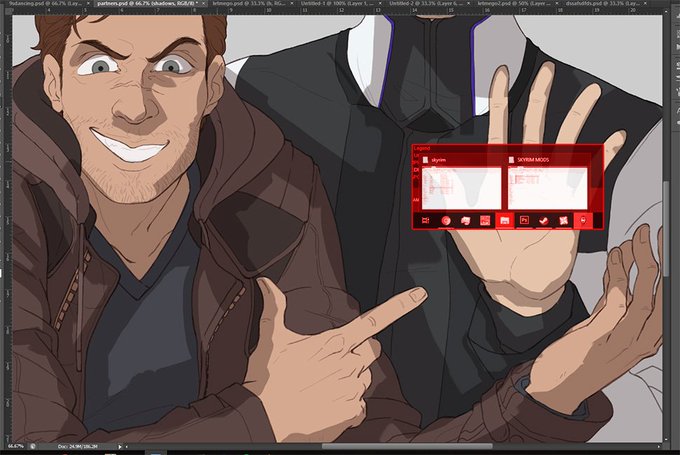Click the round red browser icon in taskbar

tap(445, 221)
